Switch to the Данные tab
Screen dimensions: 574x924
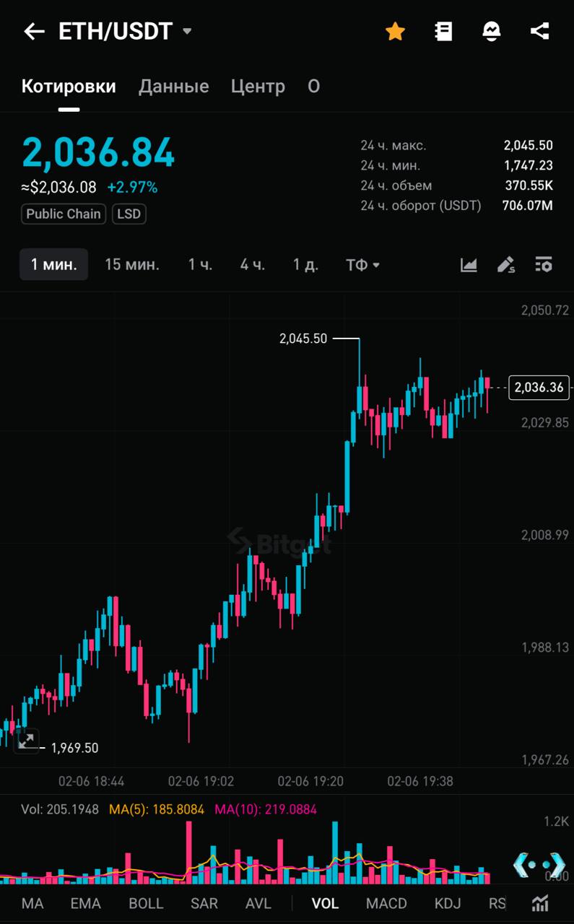click(x=173, y=87)
